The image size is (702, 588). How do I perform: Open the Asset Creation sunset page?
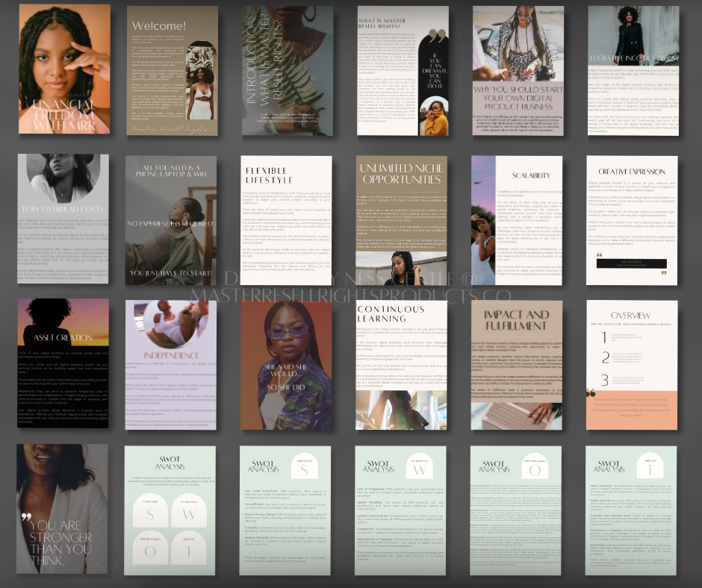[x=63, y=363]
